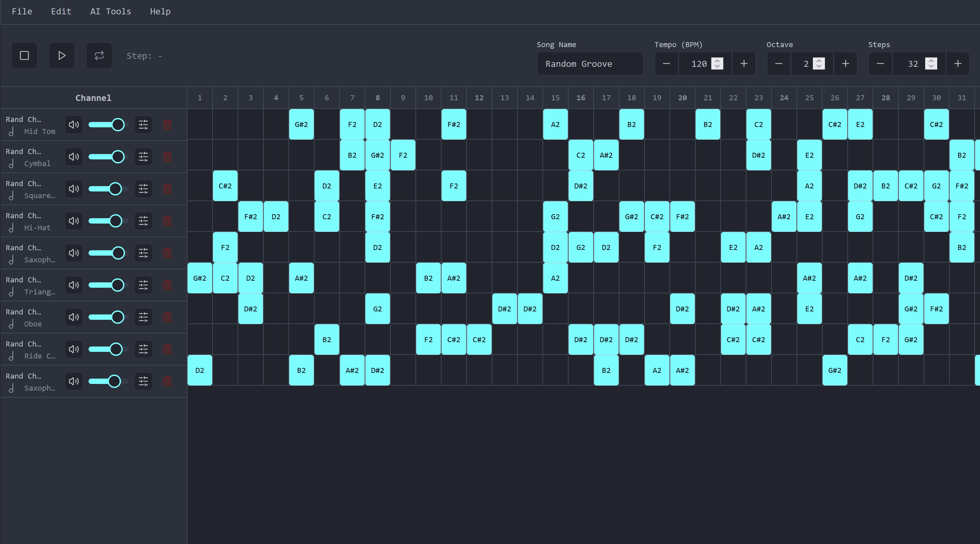980x544 pixels.
Task: Adjust the Oboe volume slider
Action: point(108,317)
